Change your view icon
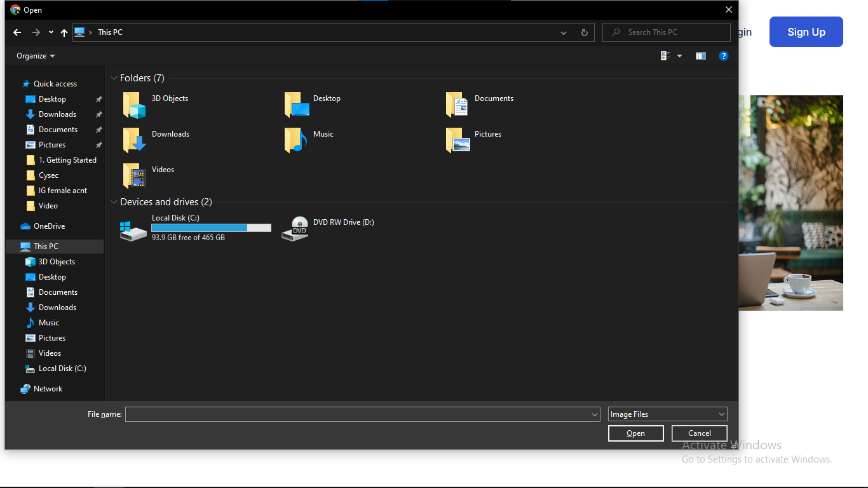Viewport: 868px width, 488px height. pos(665,56)
